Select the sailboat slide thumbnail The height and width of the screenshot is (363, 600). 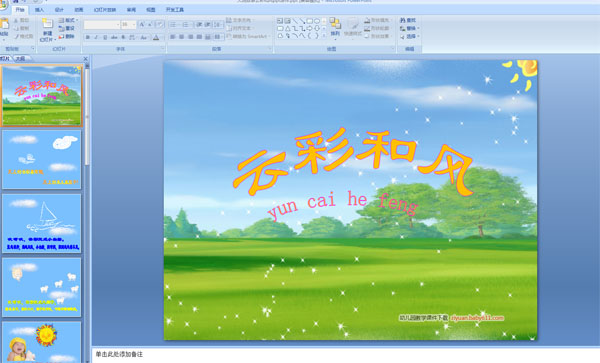pyautogui.click(x=42, y=223)
